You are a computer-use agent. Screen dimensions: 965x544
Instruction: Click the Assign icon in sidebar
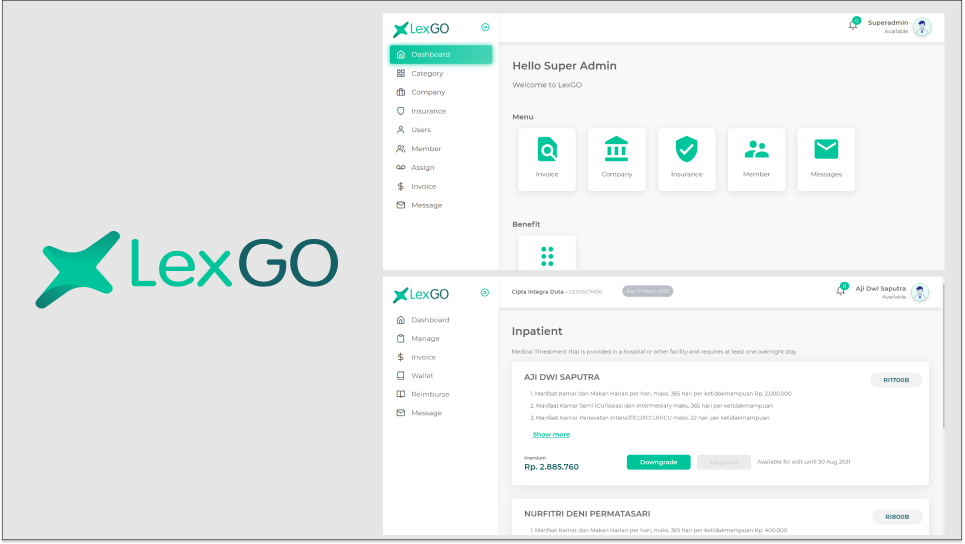tap(401, 167)
